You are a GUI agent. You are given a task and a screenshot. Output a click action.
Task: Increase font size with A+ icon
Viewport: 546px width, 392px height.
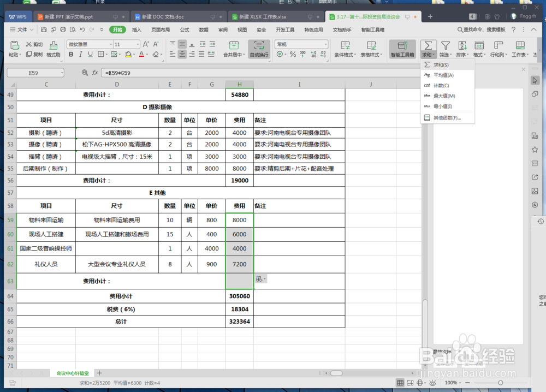click(146, 44)
